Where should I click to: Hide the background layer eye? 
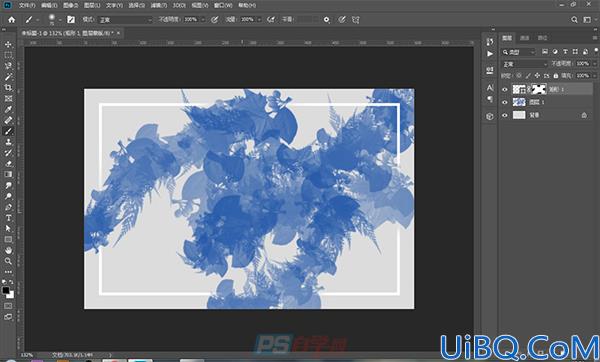click(505, 115)
